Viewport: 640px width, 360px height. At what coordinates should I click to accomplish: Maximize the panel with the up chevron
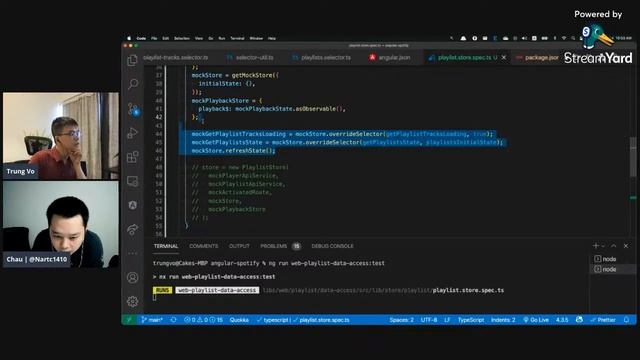[x=613, y=246]
